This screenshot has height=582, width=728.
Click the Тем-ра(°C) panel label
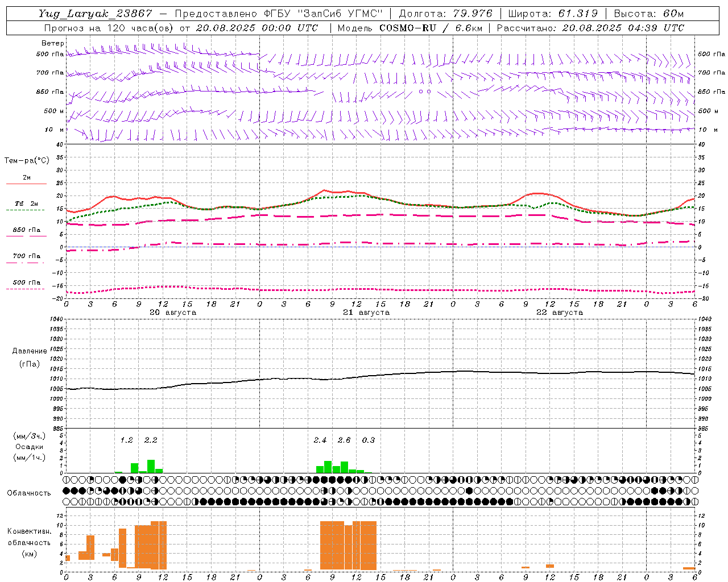[27, 161]
